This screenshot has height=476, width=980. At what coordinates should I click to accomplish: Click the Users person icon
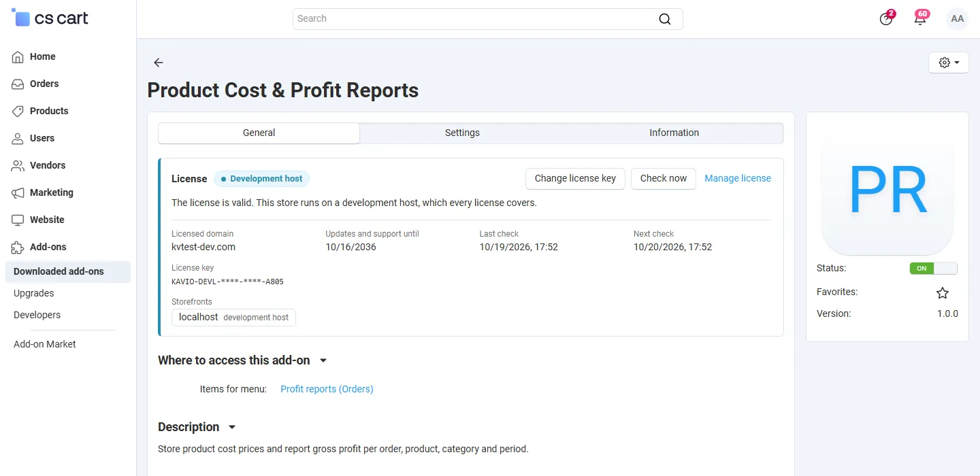(18, 139)
